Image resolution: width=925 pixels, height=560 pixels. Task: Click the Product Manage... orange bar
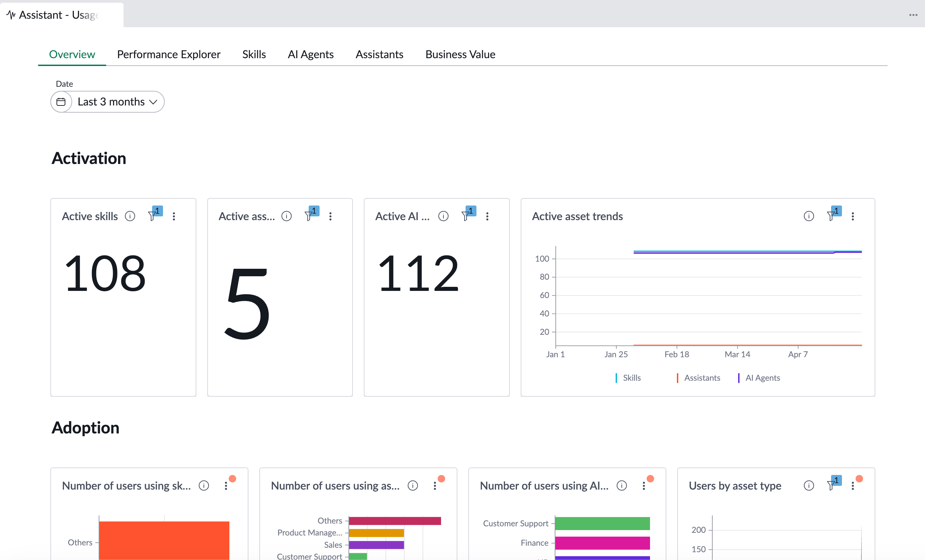(x=376, y=533)
